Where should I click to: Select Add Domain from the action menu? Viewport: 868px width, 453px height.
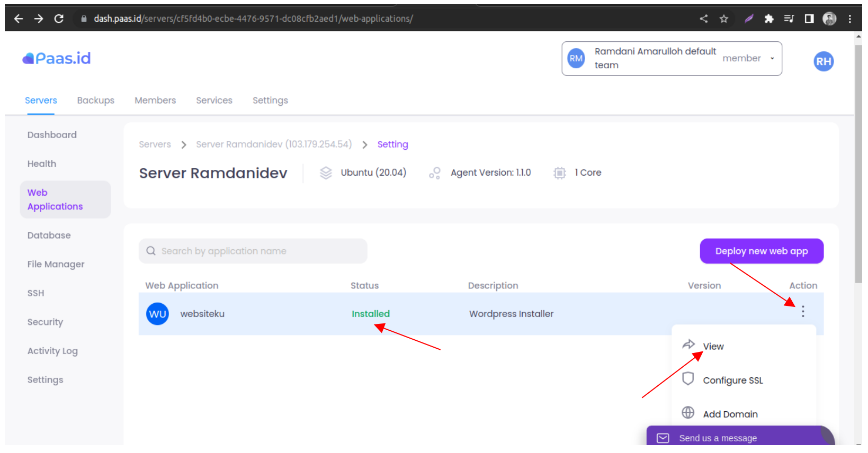730,414
